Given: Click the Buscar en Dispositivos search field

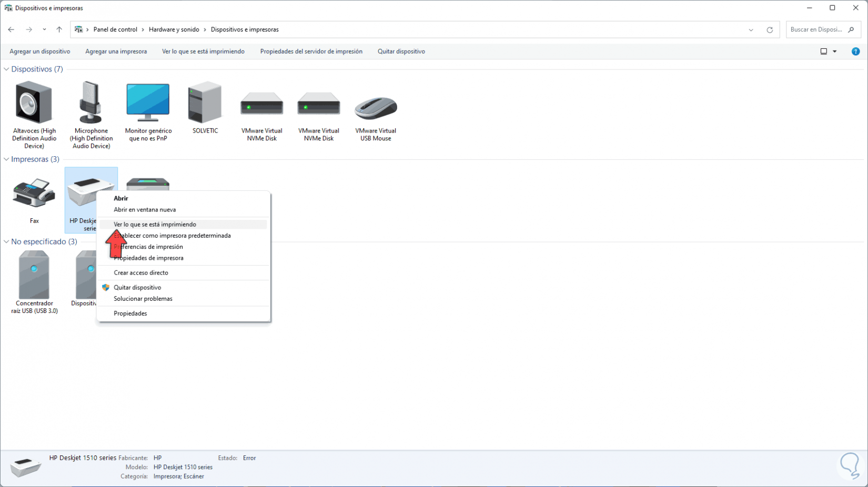Looking at the screenshot, I should pos(823,30).
